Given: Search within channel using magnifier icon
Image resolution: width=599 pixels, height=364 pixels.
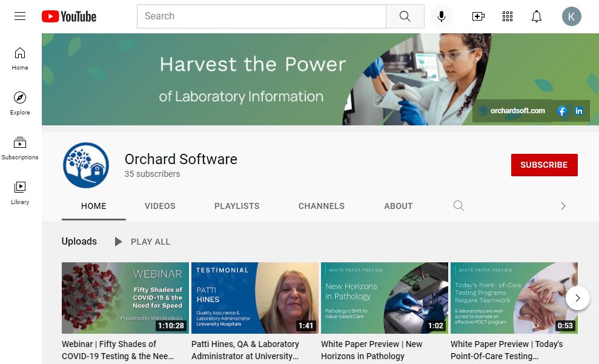Looking at the screenshot, I should (459, 206).
